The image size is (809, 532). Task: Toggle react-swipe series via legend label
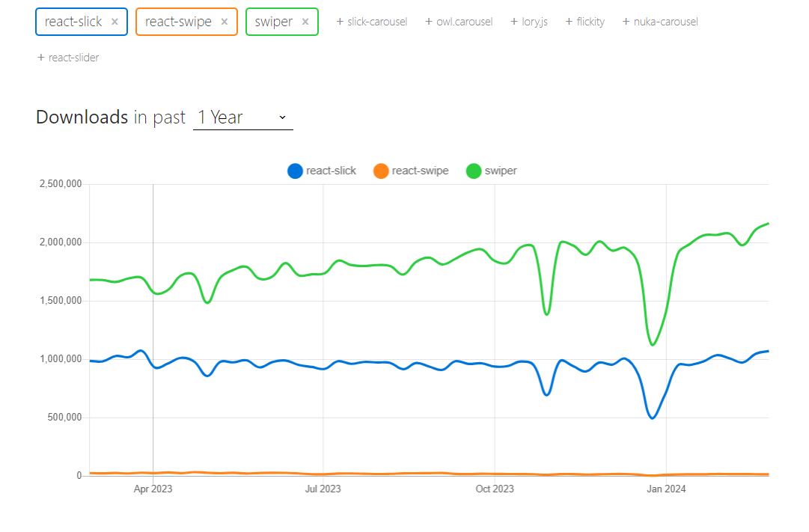420,171
